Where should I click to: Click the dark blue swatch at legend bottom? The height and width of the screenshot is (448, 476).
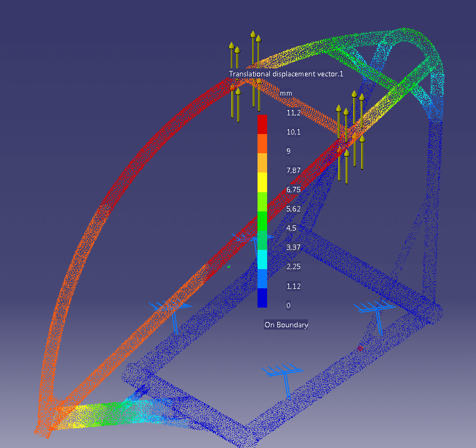(262, 298)
